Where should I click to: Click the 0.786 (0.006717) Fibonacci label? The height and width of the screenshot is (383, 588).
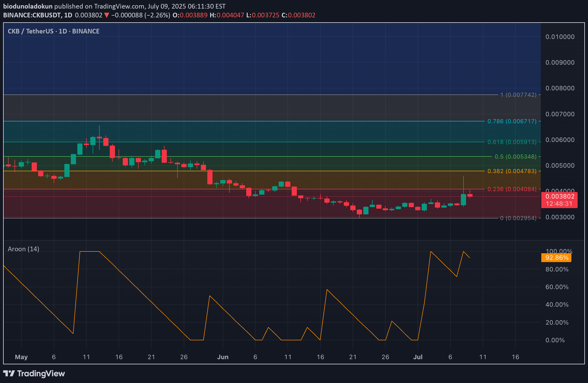[512, 121]
